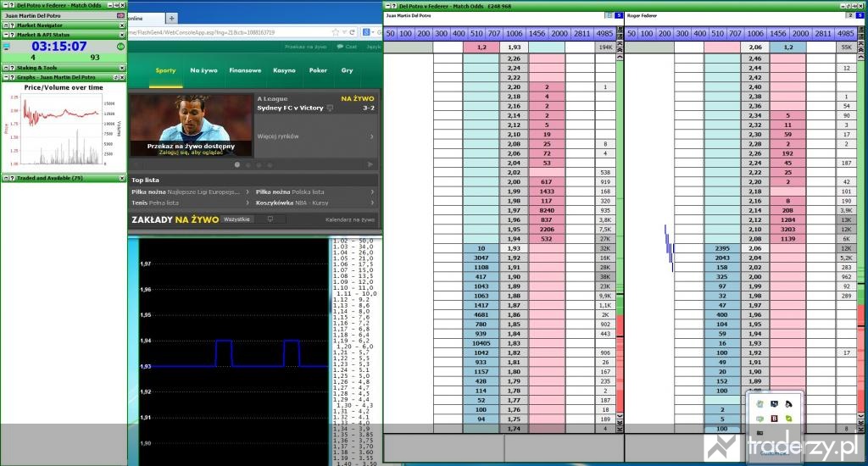Click the blue shield icon in tray popup
This screenshot has width=868, height=466.
[774, 404]
